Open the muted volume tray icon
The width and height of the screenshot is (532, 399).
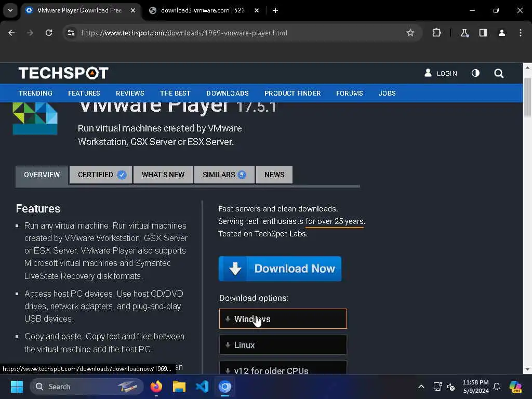point(451,387)
